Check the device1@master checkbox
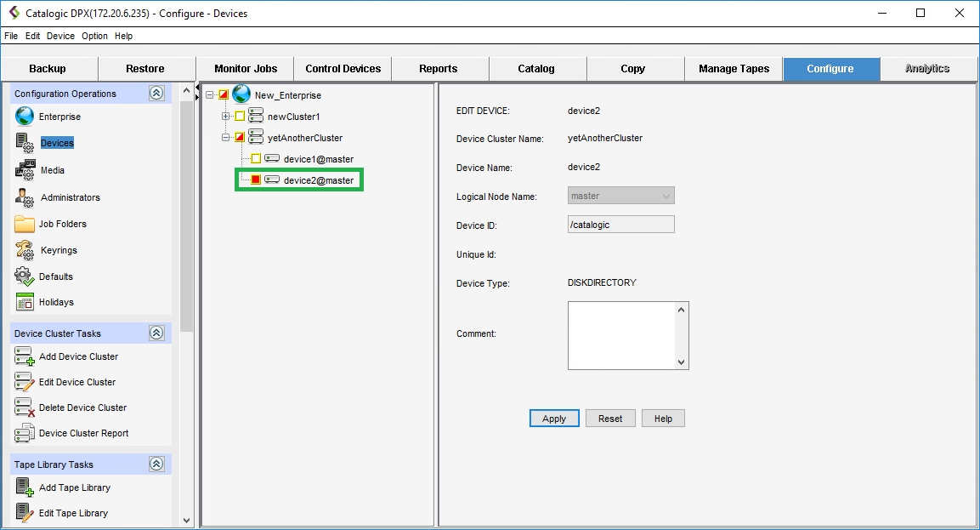This screenshot has width=980, height=530. point(256,159)
